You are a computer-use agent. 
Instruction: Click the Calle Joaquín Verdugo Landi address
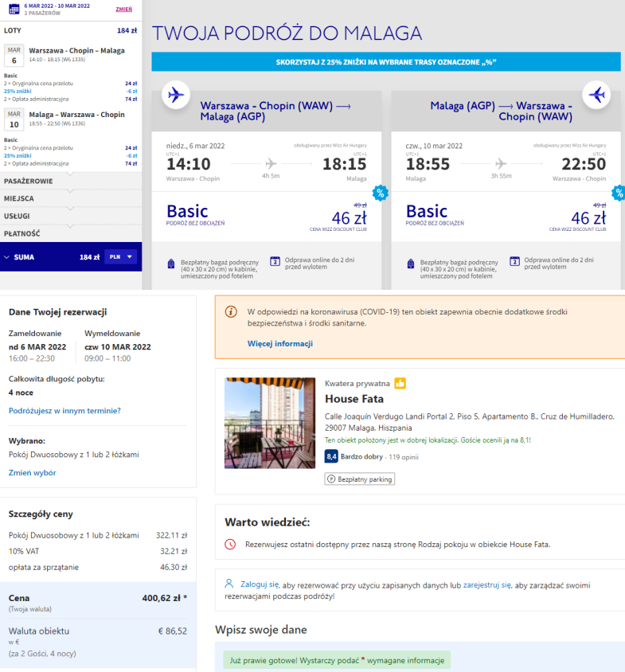coord(470,422)
